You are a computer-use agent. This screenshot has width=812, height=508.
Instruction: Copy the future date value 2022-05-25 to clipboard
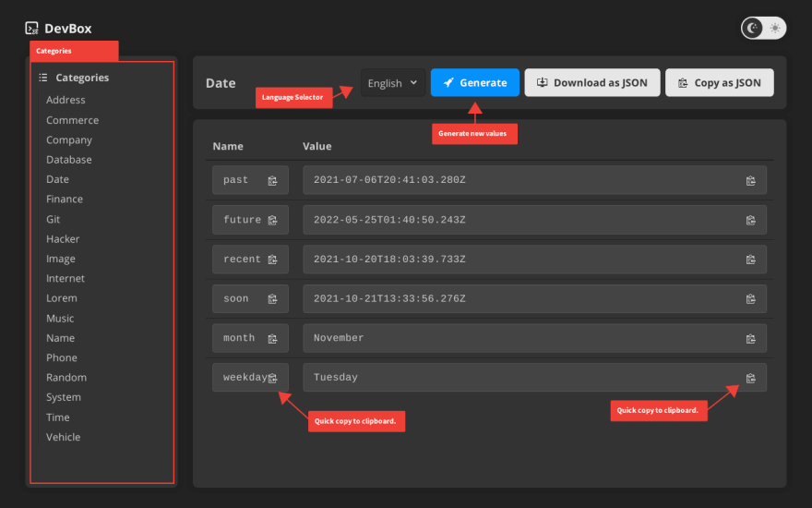[750, 221]
